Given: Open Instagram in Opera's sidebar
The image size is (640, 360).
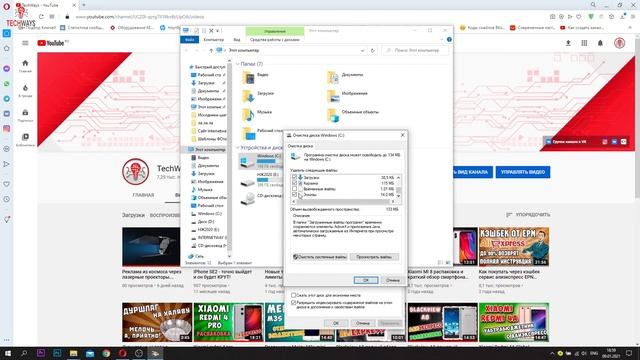Looking at the screenshot, I should pos(7,129).
